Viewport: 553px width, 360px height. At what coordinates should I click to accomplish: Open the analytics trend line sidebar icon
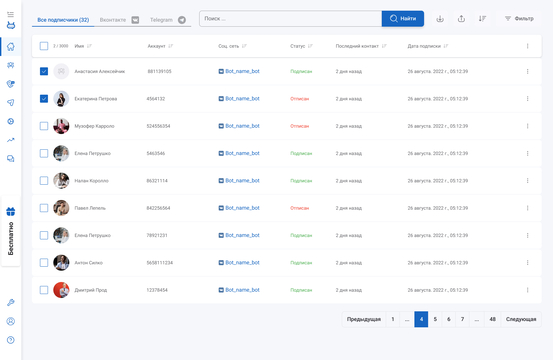pyautogui.click(x=11, y=140)
